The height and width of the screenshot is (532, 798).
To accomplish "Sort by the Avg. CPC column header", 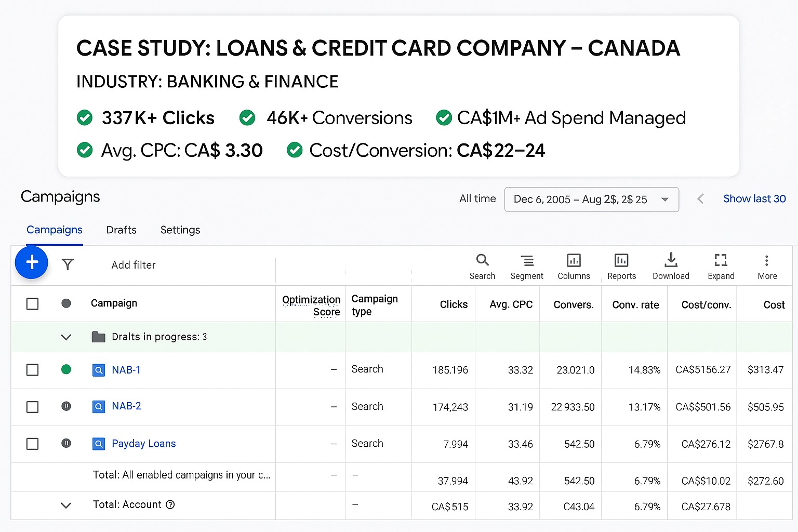I will [x=511, y=304].
